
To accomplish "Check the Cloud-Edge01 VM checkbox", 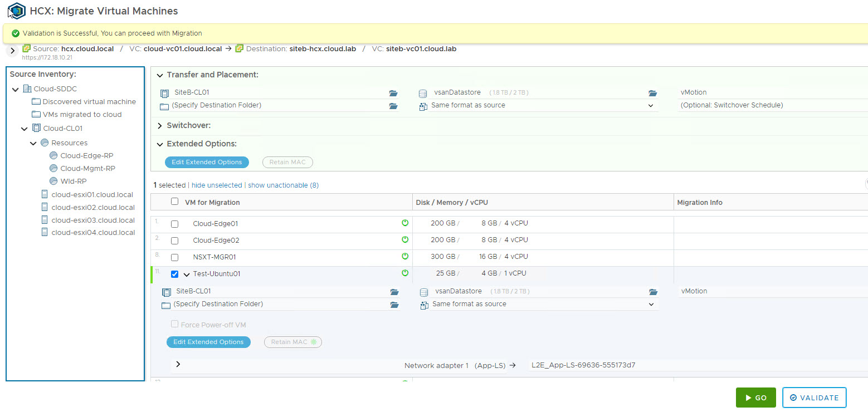I will point(174,224).
